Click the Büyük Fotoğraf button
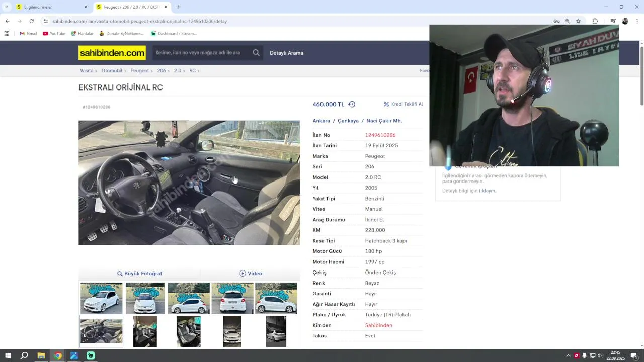644x362 pixels. pos(139,274)
